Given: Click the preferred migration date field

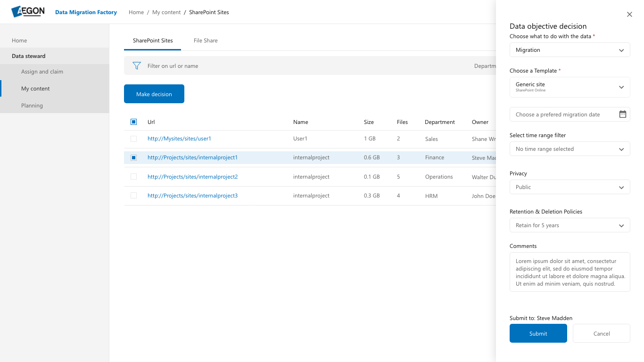Looking at the screenshot, I should point(570,114).
